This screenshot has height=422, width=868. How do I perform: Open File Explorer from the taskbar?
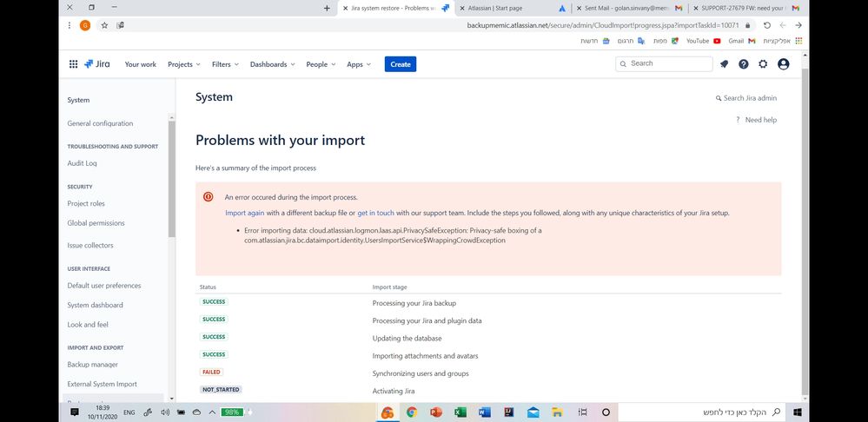click(558, 412)
